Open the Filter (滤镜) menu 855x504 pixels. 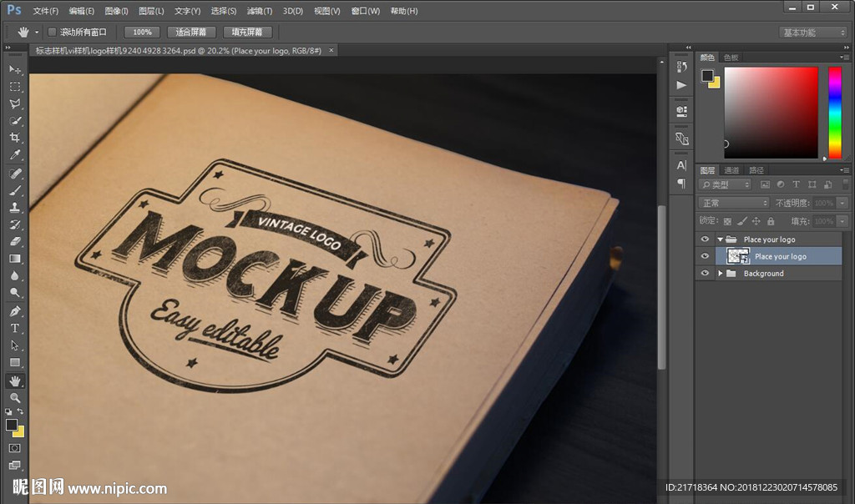[x=260, y=11]
